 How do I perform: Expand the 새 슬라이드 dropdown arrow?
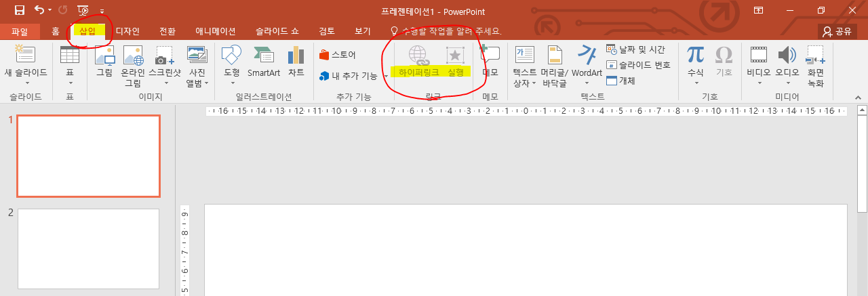pos(26,83)
